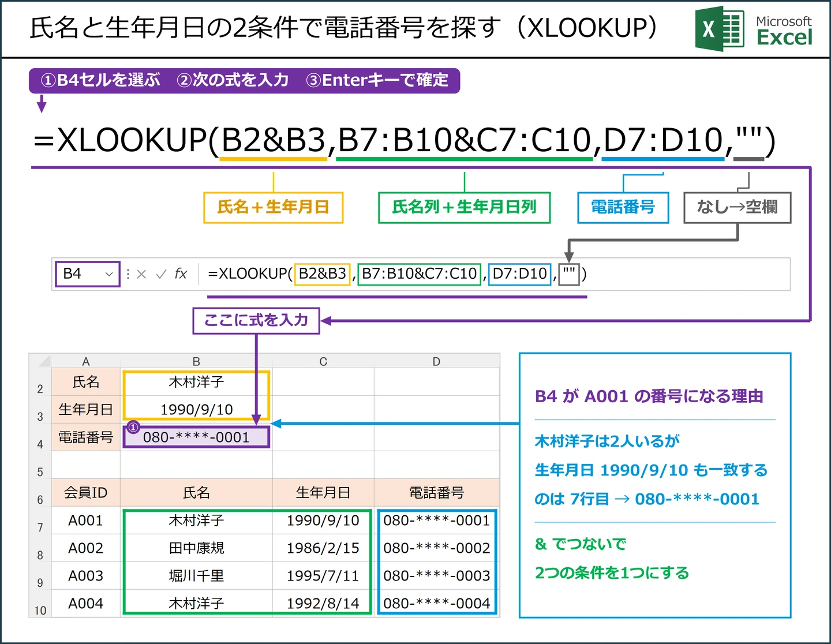Select phone cell 080-****-0003
The image size is (831, 644).
click(436, 576)
